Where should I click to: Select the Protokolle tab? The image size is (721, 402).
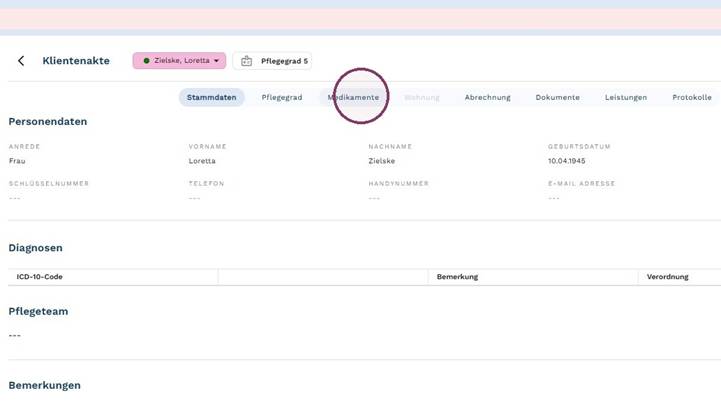tap(692, 97)
